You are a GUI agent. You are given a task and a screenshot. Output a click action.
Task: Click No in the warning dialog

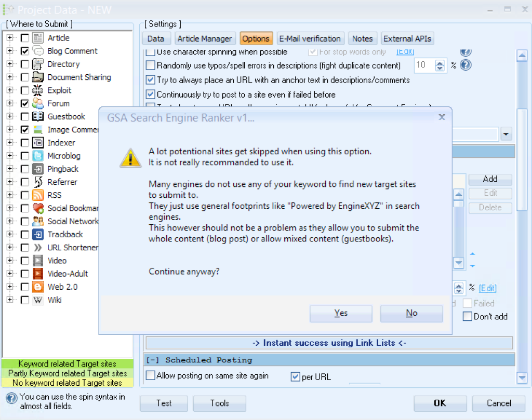(411, 313)
